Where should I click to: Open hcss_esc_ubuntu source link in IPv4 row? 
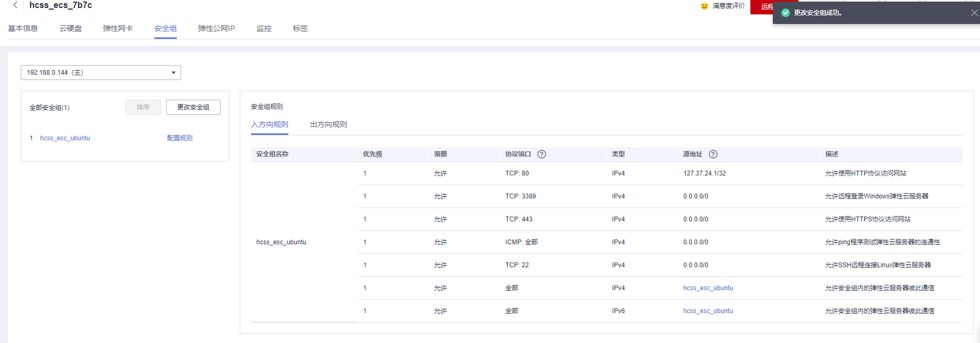(708, 288)
